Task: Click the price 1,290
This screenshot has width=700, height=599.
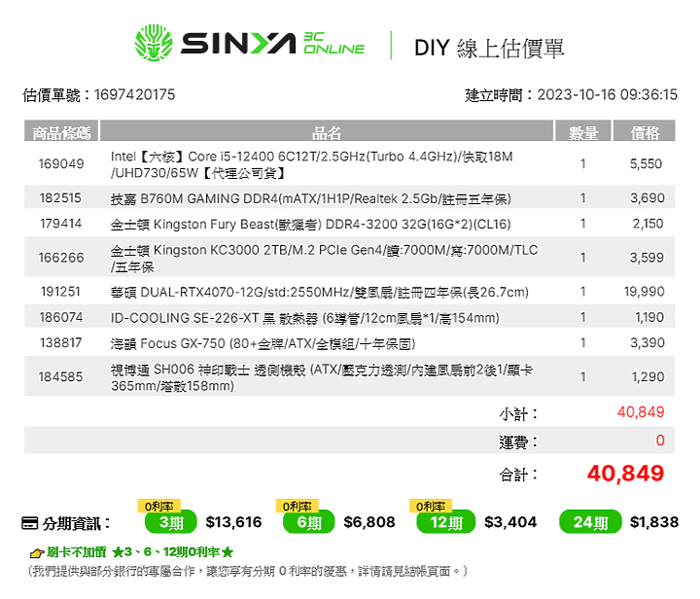Action: (x=647, y=376)
